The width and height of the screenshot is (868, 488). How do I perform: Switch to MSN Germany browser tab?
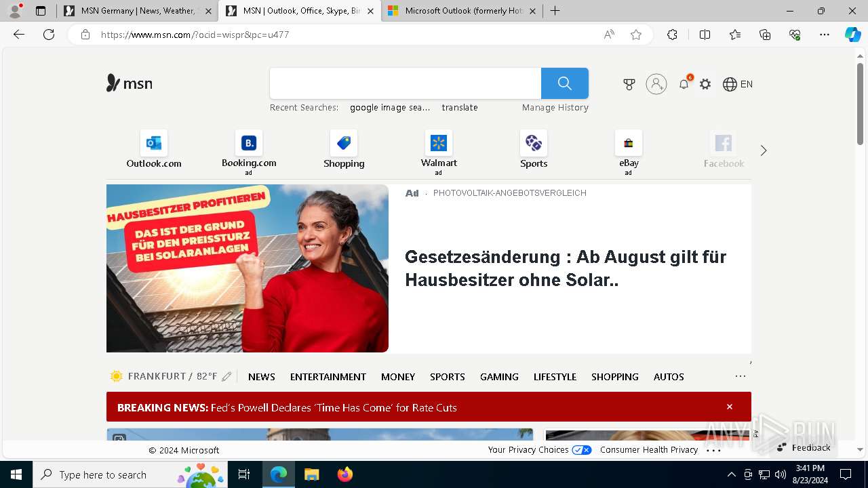point(138,11)
